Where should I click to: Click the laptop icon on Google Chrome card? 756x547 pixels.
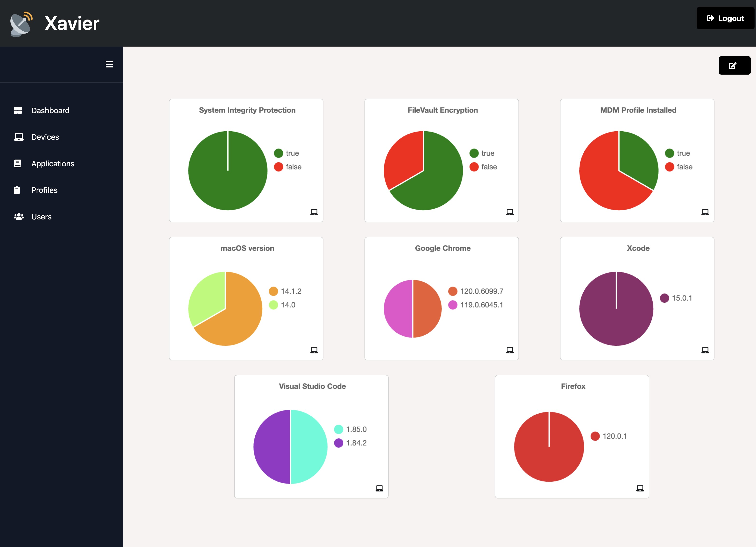tap(509, 350)
